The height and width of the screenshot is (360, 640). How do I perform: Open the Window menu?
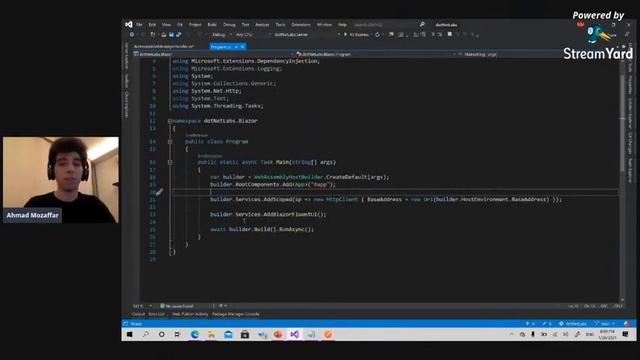324,25
